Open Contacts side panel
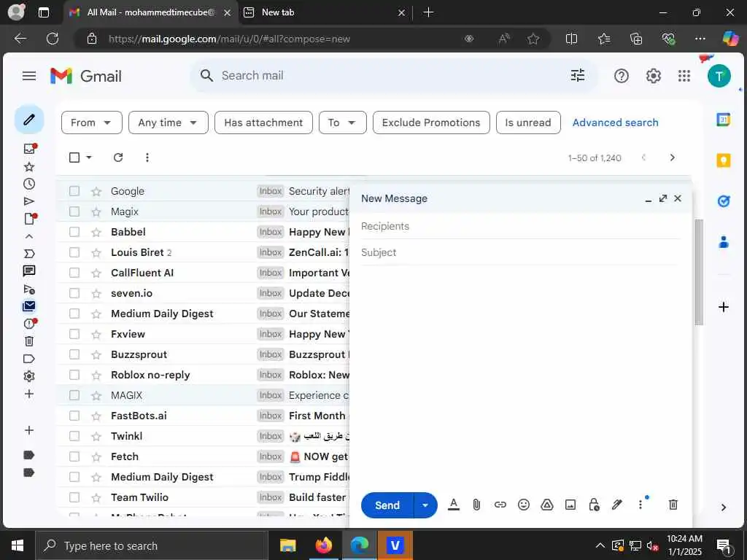 click(x=723, y=242)
